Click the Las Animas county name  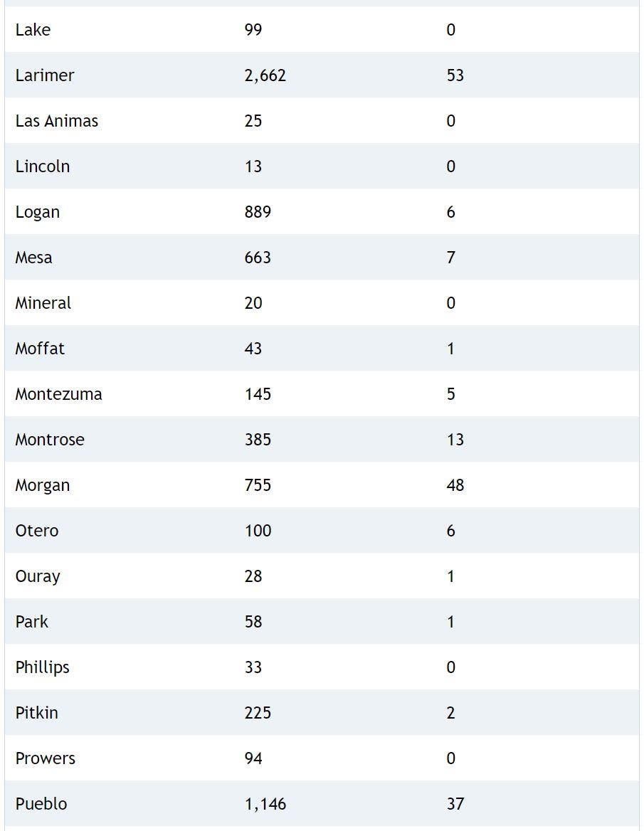(x=57, y=121)
